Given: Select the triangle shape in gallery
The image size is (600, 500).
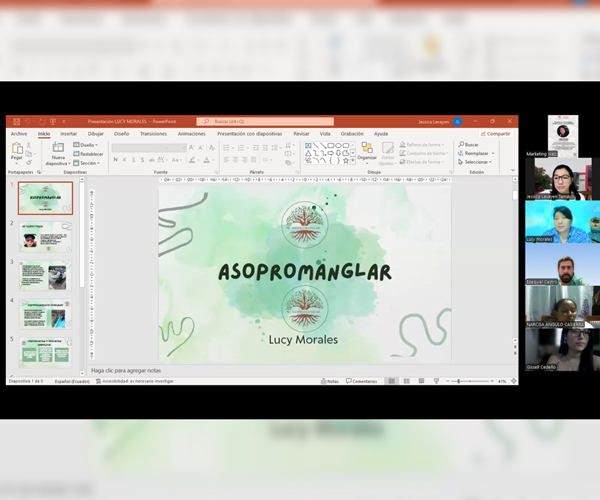Looking at the screenshot, I should pyautogui.click(x=308, y=153).
